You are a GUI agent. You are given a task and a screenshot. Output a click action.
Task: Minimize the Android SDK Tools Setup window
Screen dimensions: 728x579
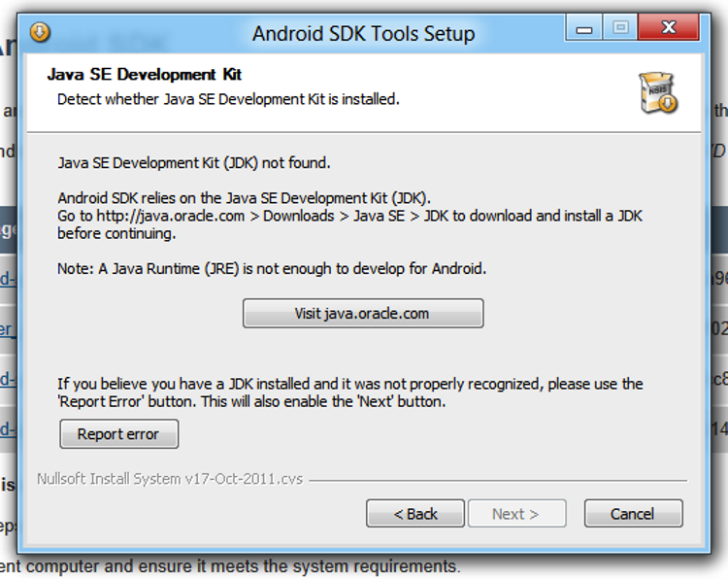584,28
